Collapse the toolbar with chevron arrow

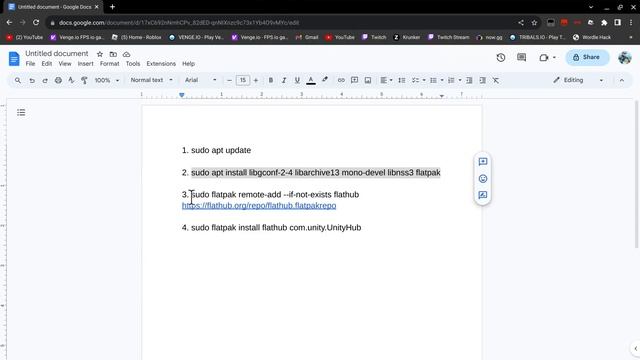(x=622, y=80)
